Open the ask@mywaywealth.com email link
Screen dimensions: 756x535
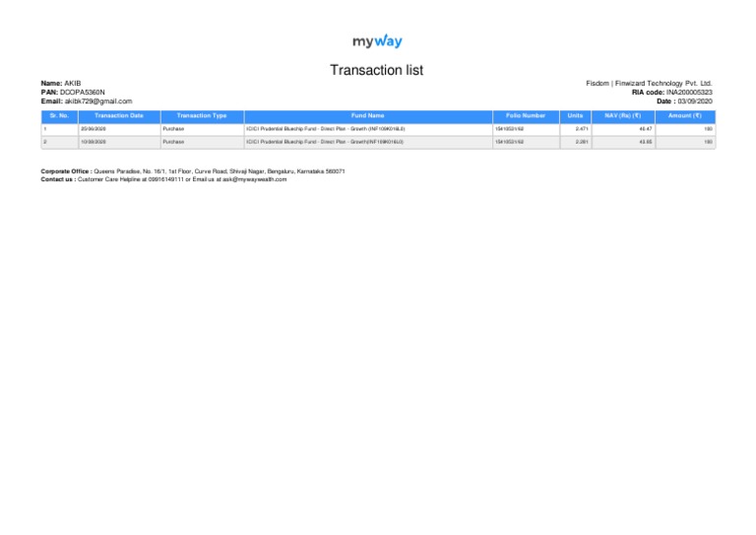[x=255, y=179]
